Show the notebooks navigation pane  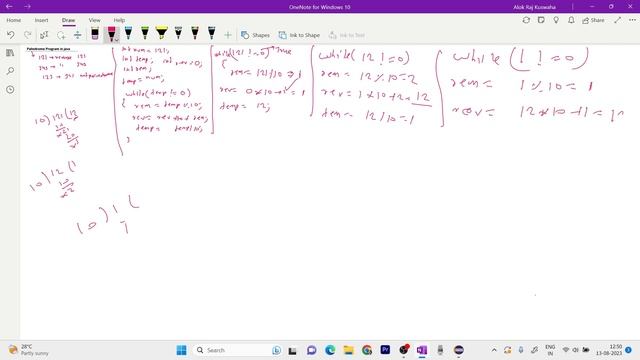click(x=10, y=53)
